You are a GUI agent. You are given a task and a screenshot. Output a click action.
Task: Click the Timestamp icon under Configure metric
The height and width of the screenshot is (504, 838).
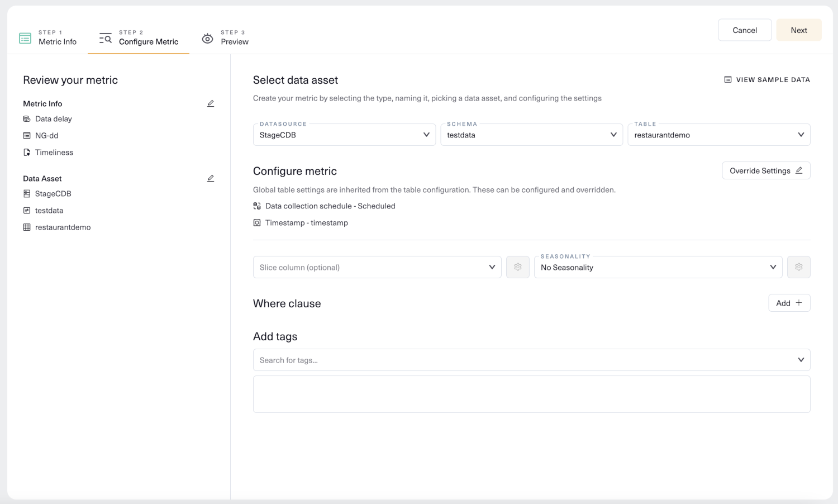click(x=257, y=223)
